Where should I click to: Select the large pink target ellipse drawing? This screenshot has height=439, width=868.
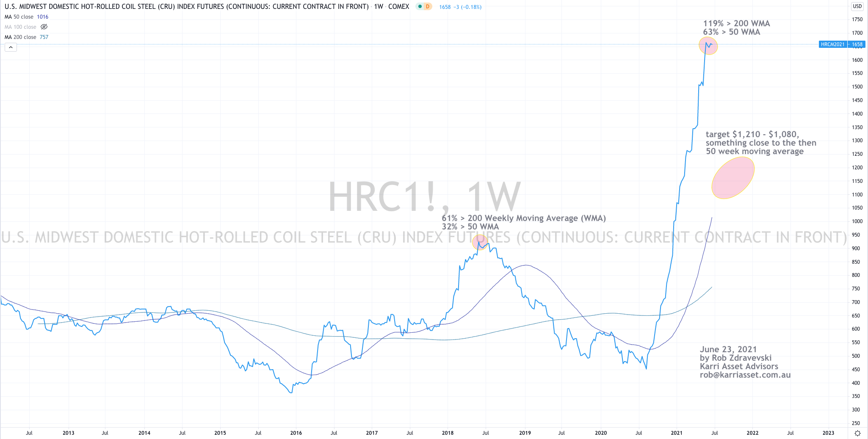coord(733,178)
